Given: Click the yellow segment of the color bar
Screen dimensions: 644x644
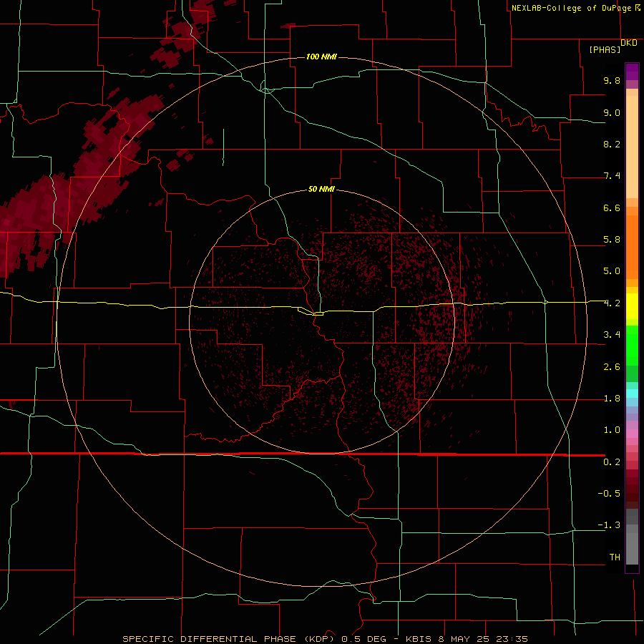Looking at the screenshot, I should (x=632, y=306).
